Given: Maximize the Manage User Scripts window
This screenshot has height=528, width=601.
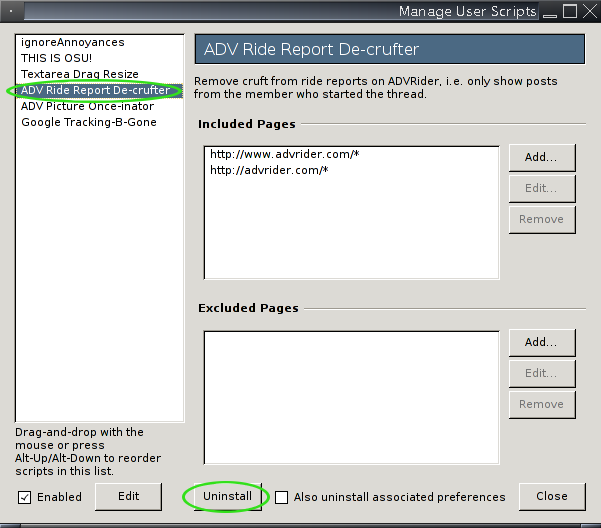Looking at the screenshot, I should click(570, 11).
